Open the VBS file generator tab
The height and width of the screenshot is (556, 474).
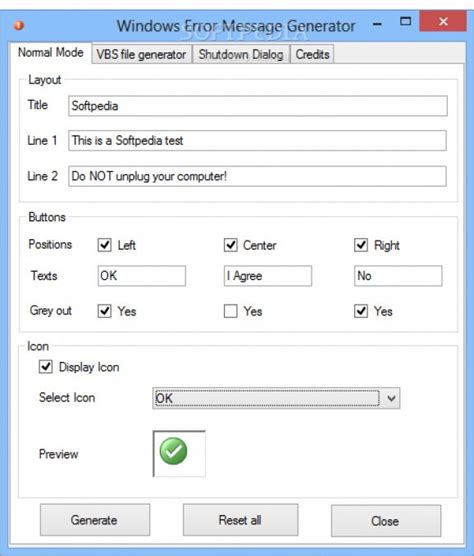tap(141, 55)
